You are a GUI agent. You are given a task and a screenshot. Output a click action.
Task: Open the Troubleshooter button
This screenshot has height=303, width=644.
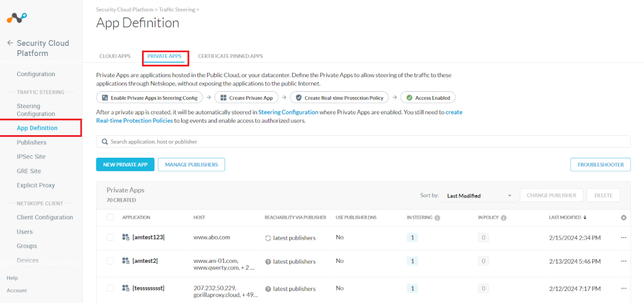(x=601, y=165)
